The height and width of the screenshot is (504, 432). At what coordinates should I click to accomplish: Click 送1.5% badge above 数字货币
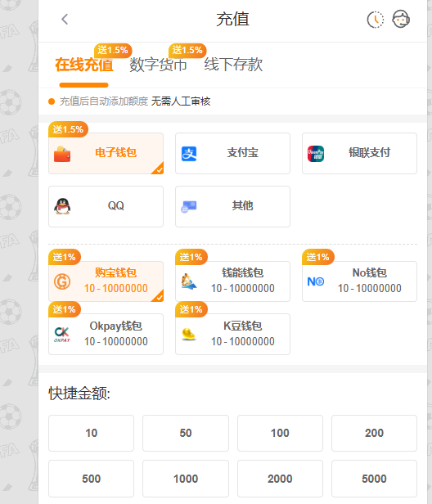pos(187,51)
